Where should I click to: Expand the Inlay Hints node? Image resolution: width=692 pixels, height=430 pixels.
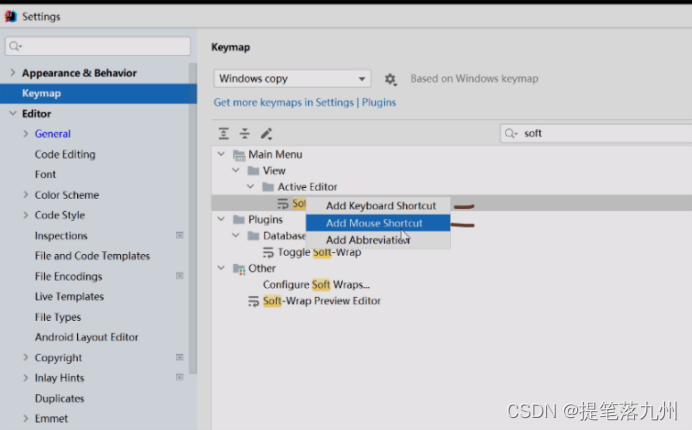(x=26, y=377)
